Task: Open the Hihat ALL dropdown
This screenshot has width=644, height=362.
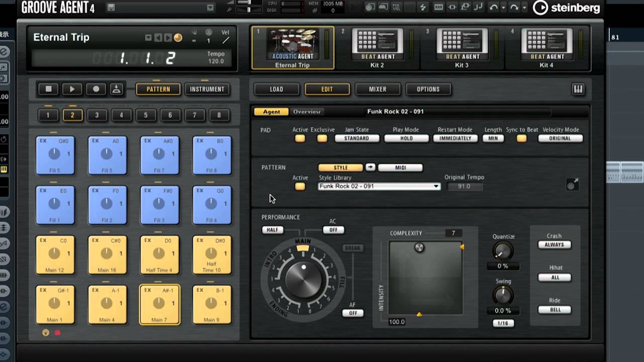Action: [x=554, y=277]
